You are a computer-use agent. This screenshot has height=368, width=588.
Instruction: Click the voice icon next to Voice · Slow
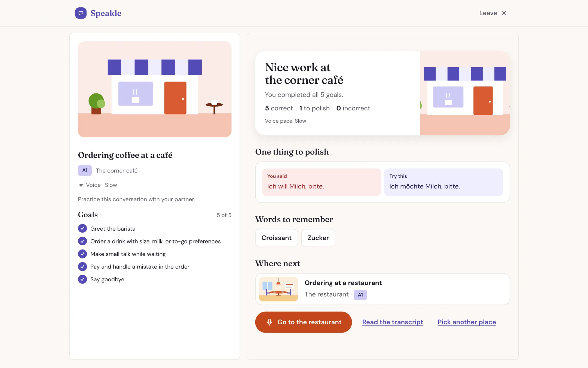(x=81, y=185)
